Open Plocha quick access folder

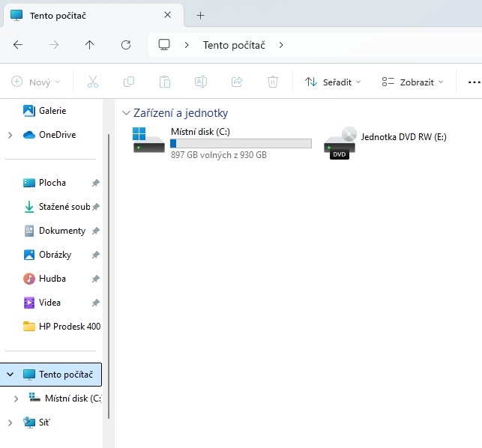point(52,183)
